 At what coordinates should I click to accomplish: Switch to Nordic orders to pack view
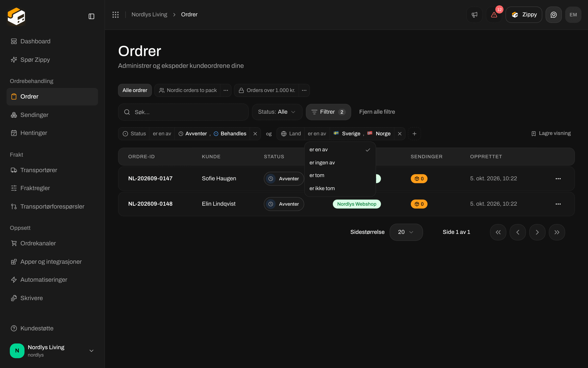click(x=188, y=90)
